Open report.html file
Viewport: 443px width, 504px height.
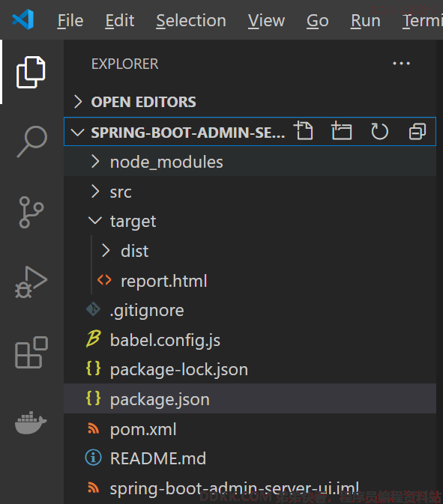coord(163,281)
